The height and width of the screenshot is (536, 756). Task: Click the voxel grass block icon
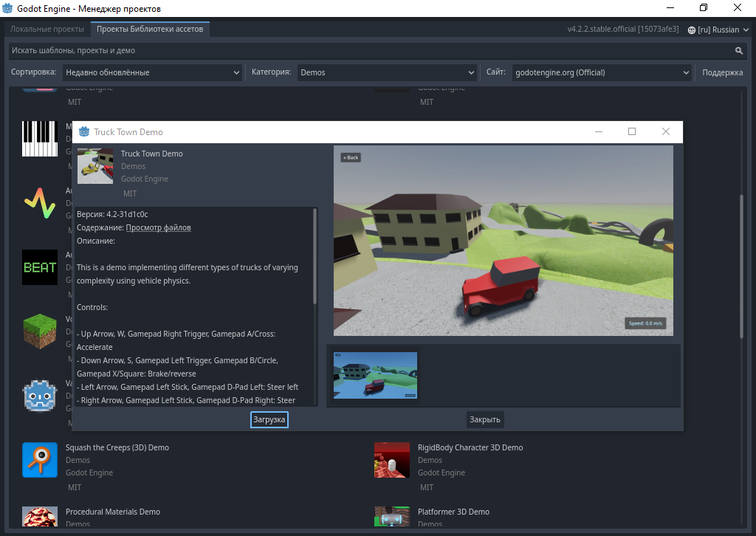coord(40,331)
